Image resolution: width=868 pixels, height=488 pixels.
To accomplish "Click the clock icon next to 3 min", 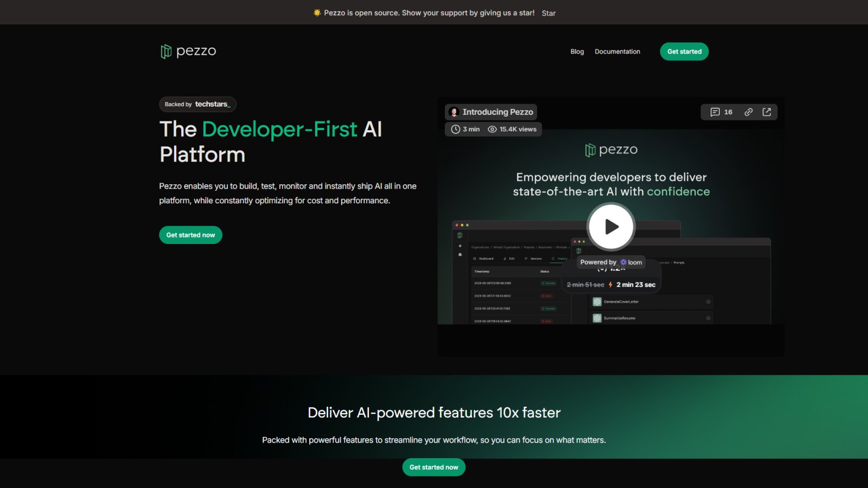I will [x=456, y=129].
